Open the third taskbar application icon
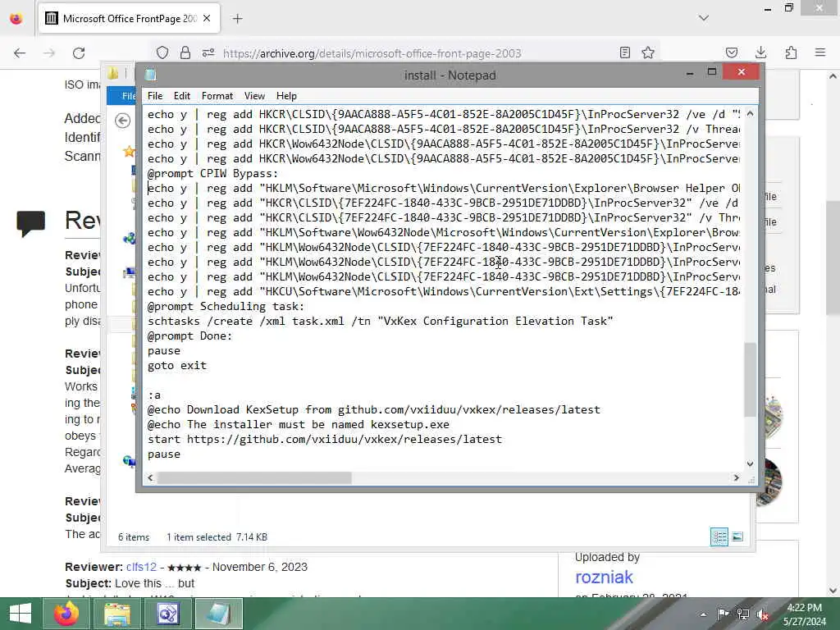The width and height of the screenshot is (840, 630). point(168,614)
